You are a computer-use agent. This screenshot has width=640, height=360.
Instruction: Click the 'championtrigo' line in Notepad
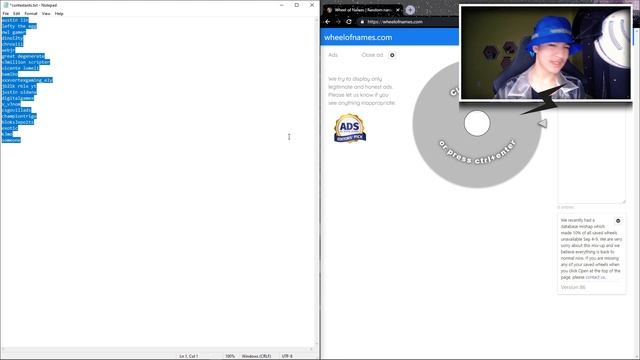point(19,116)
